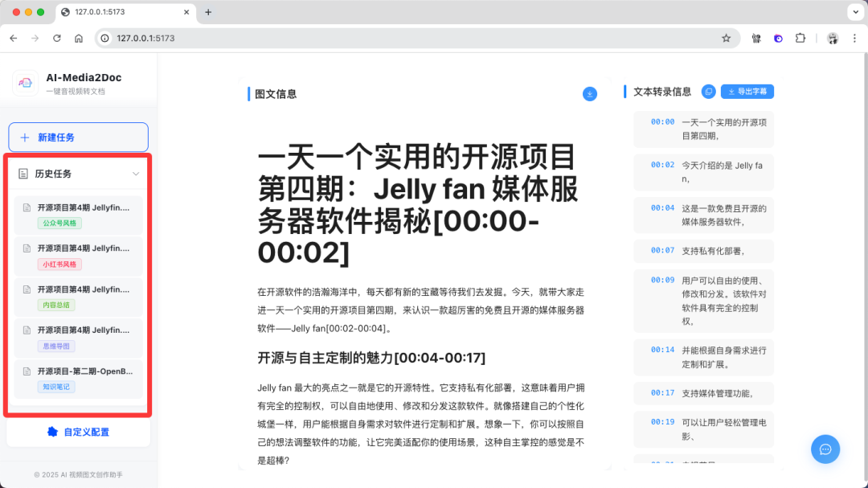This screenshot has height=488, width=868.
Task: Click the purple circular extension icon
Action: 778,39
